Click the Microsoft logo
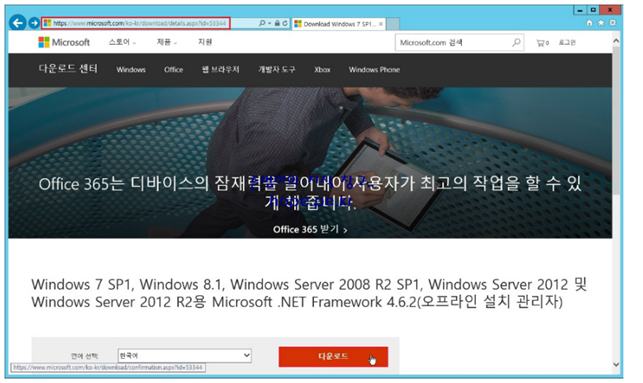 (x=64, y=42)
